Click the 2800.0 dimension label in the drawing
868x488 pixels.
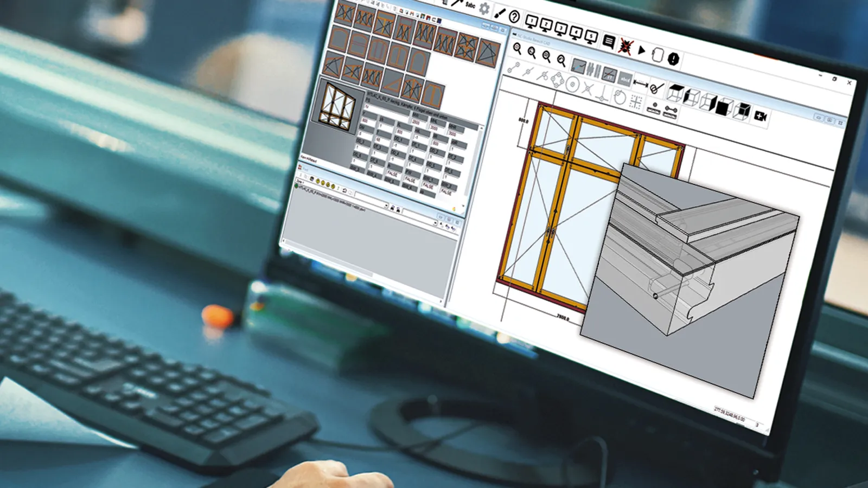(x=563, y=317)
